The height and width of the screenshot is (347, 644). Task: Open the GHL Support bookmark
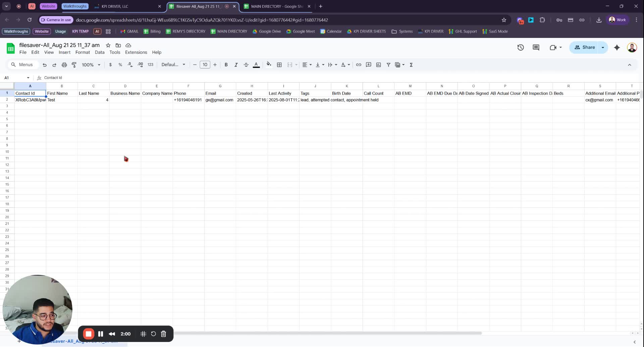coord(463,32)
